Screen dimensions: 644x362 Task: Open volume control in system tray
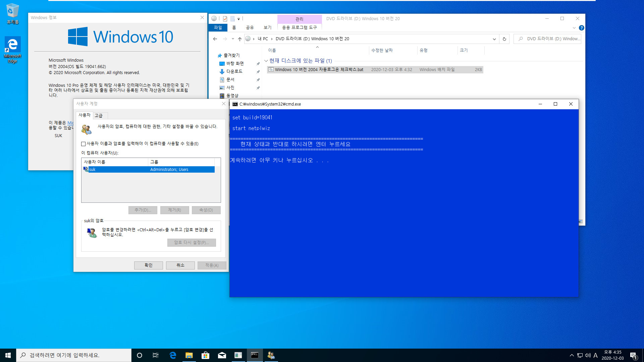click(588, 355)
